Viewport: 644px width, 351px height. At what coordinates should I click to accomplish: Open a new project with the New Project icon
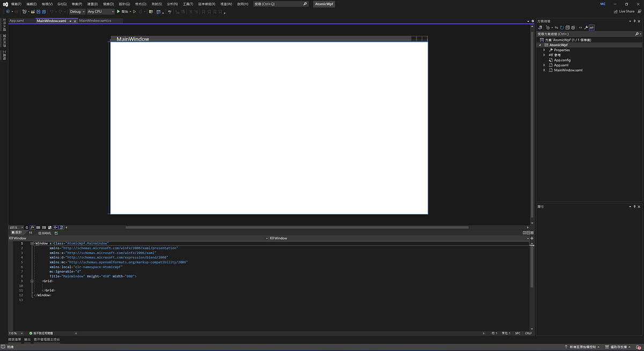[24, 11]
